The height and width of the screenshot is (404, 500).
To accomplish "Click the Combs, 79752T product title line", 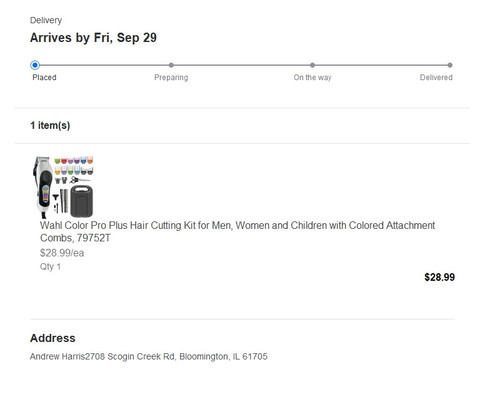I will click(75, 238).
